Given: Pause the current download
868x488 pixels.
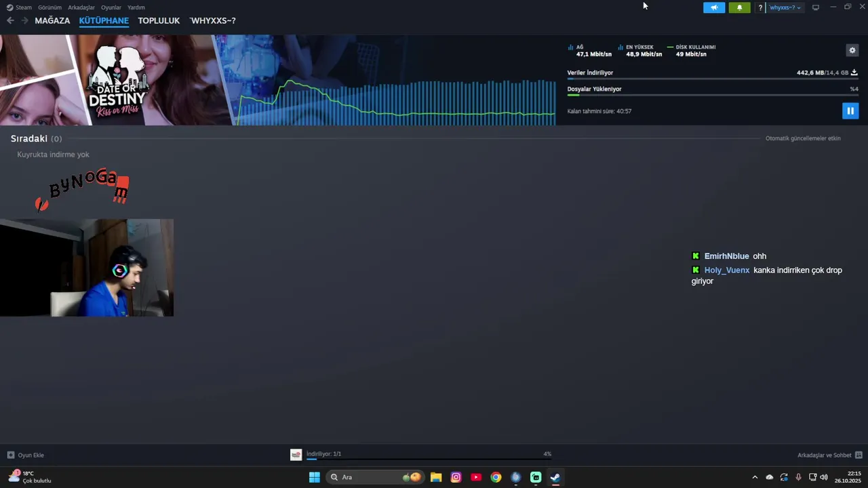Looking at the screenshot, I should [850, 110].
